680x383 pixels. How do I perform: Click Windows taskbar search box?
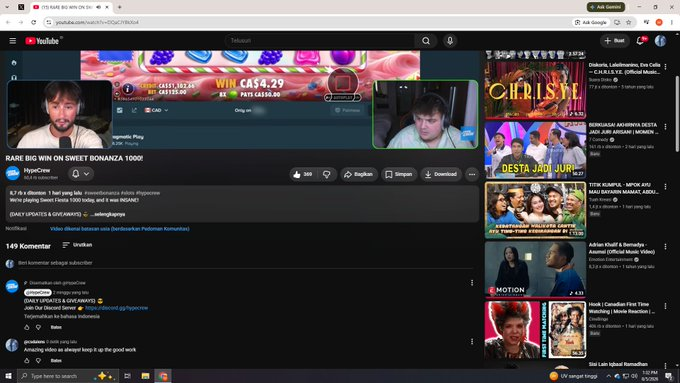[67, 376]
